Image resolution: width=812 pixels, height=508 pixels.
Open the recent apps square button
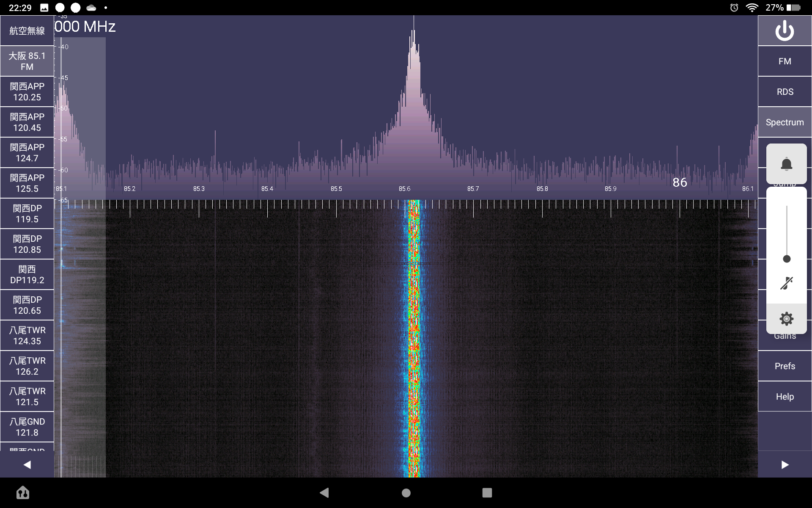coord(487,492)
